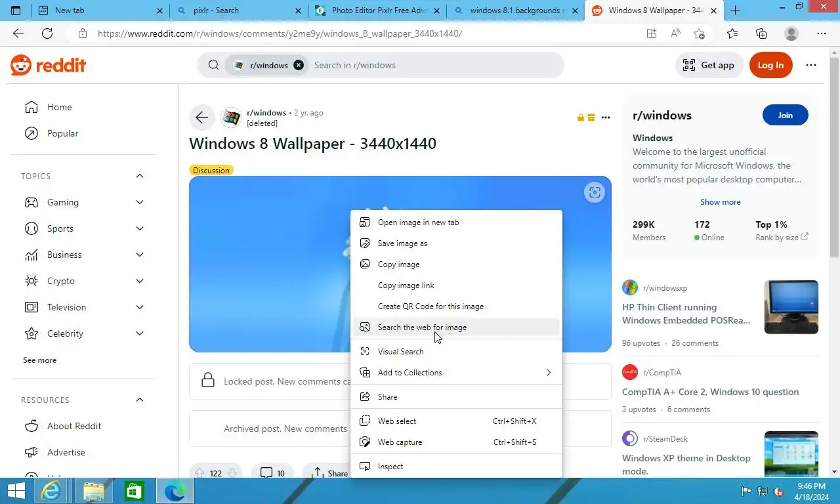Collapse the TOPICS section

(x=140, y=176)
